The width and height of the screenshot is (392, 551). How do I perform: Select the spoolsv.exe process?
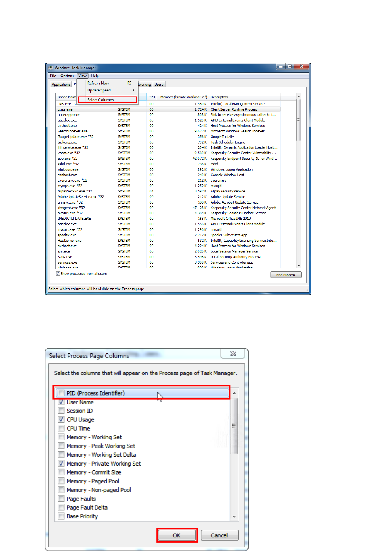click(169, 235)
